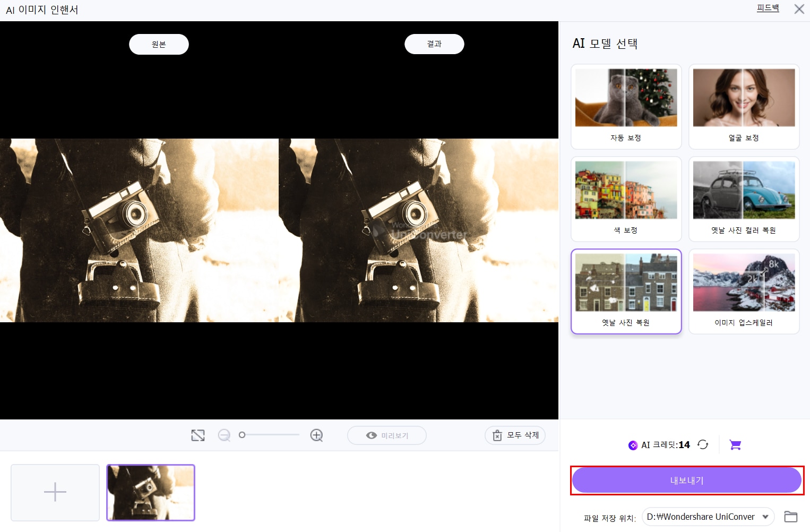Zoom in on the photo preview

click(316, 435)
